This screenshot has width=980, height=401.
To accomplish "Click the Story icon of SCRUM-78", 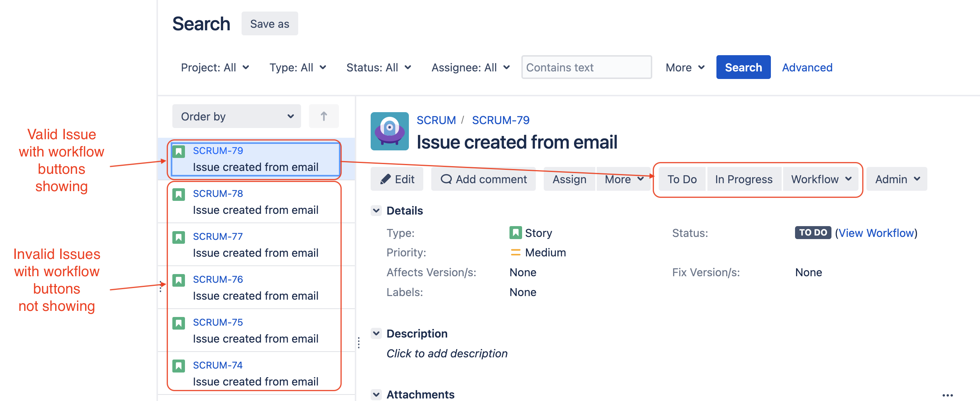I will (x=178, y=194).
